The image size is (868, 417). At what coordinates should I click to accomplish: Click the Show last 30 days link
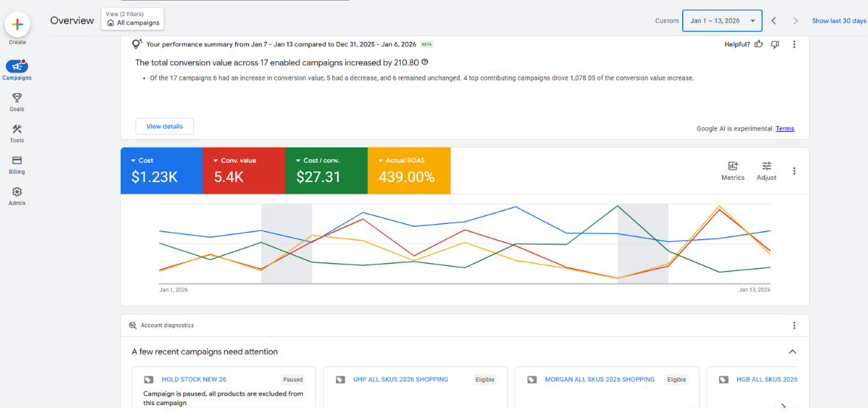pos(839,21)
